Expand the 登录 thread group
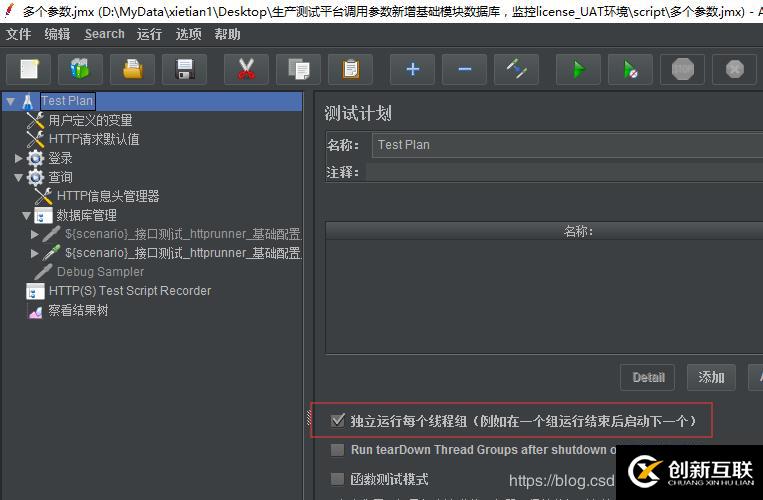The width and height of the screenshot is (763, 500). point(18,158)
